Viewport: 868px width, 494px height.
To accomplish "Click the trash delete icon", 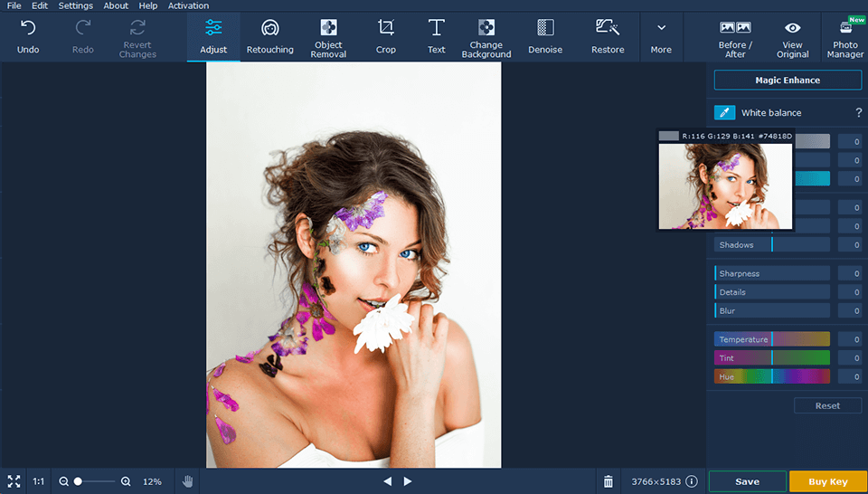I will pos(609,481).
